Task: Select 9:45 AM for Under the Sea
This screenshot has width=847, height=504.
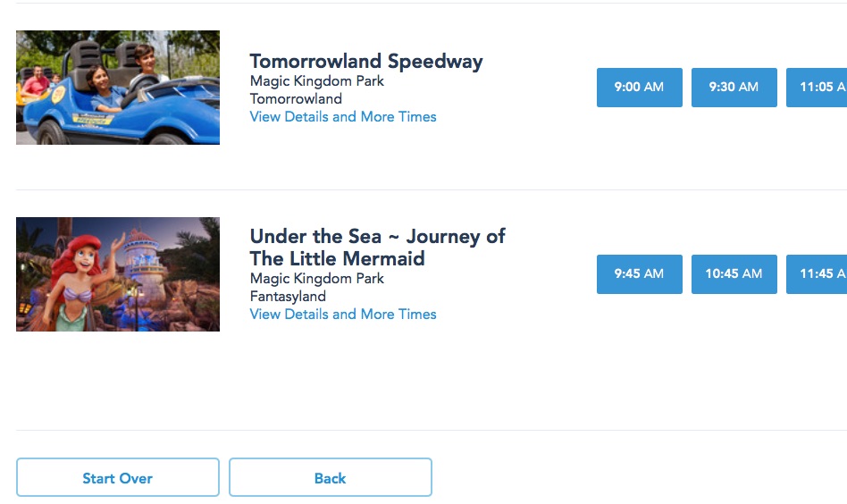Action: [x=639, y=274]
